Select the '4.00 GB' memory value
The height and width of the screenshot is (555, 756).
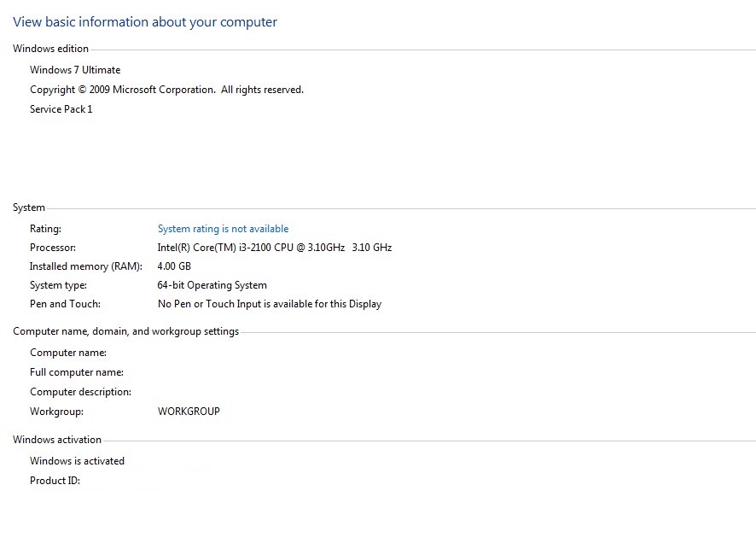(175, 266)
